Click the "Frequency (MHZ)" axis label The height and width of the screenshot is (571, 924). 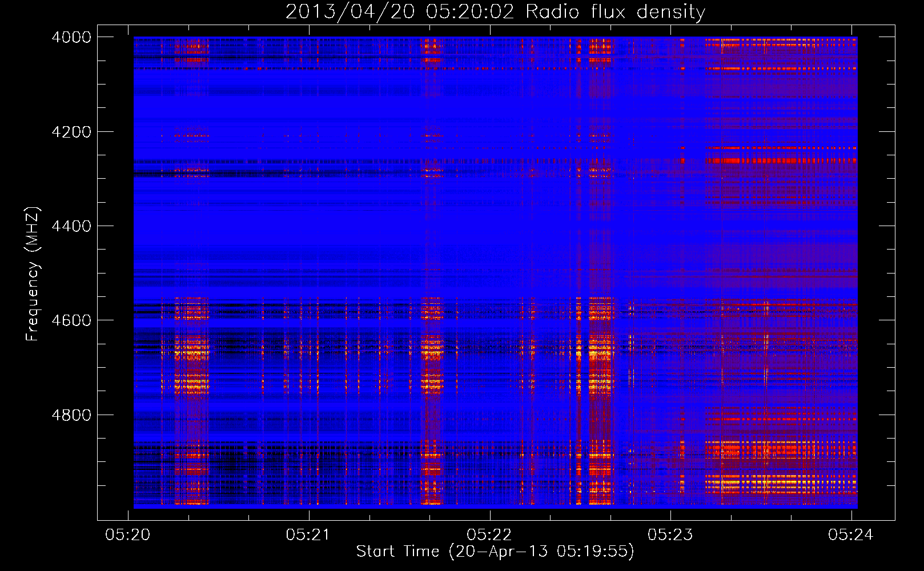click(x=33, y=274)
